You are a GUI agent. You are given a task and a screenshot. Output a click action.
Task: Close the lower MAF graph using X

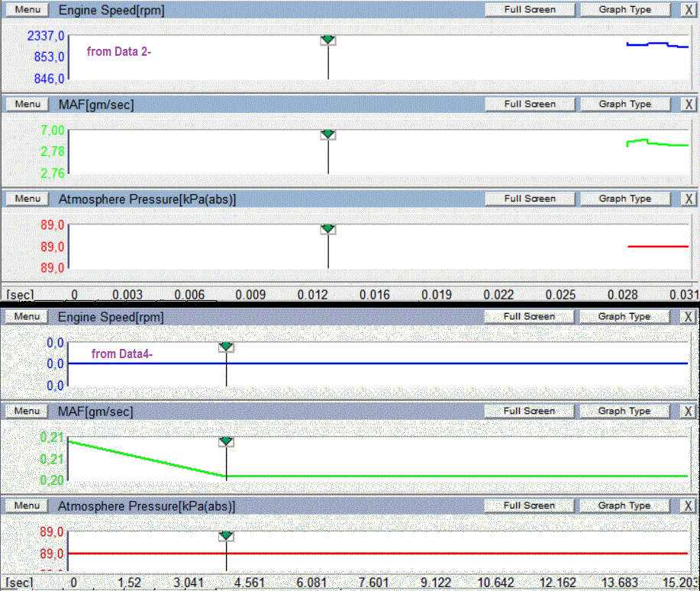(x=688, y=411)
